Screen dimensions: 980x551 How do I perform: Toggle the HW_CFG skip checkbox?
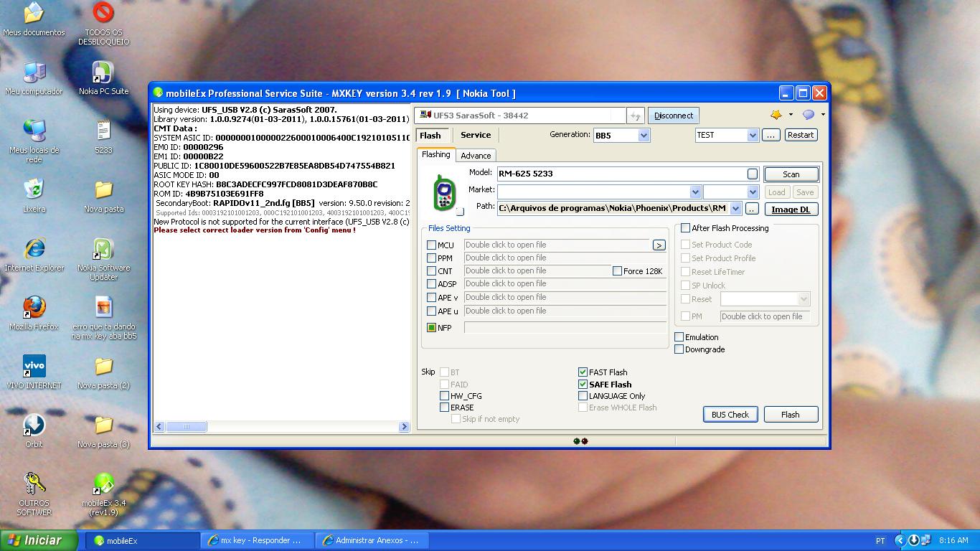pyautogui.click(x=444, y=396)
